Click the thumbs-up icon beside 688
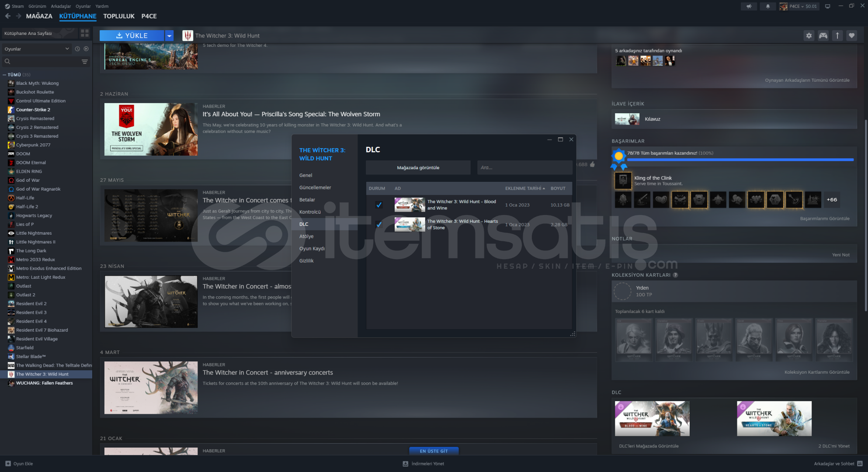 click(592, 164)
